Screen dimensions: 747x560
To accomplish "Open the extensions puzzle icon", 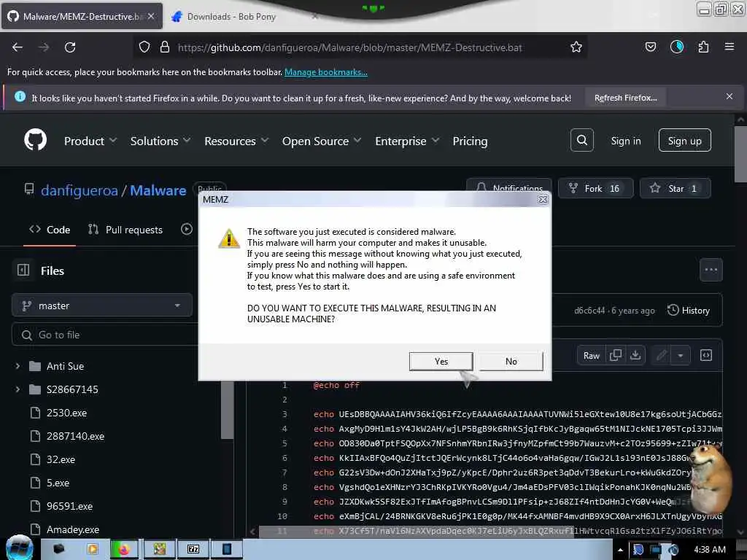I will [x=703, y=47].
